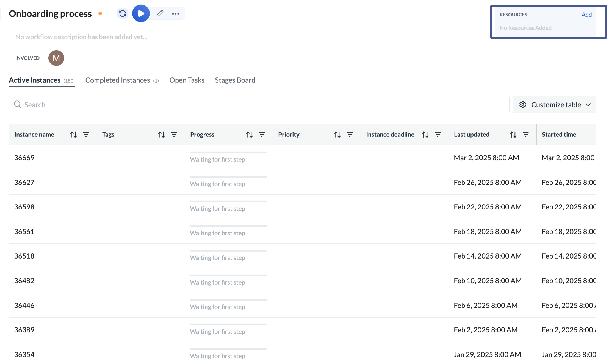Sort by Progress column

point(249,135)
